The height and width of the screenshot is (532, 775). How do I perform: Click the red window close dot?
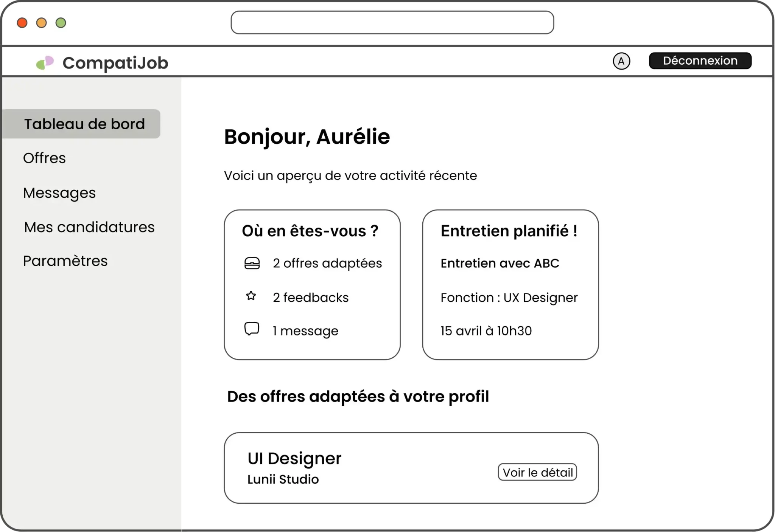coord(22,23)
